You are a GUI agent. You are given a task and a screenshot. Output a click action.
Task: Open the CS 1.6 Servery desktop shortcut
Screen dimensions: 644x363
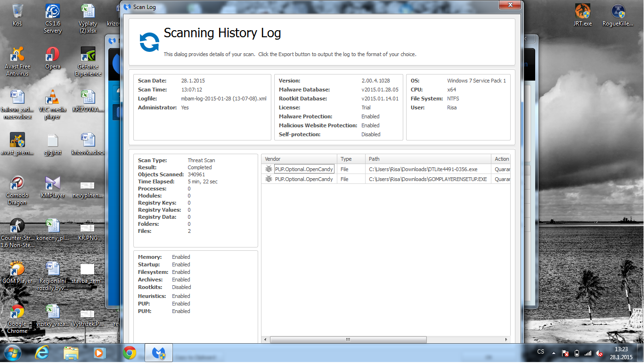(52, 19)
